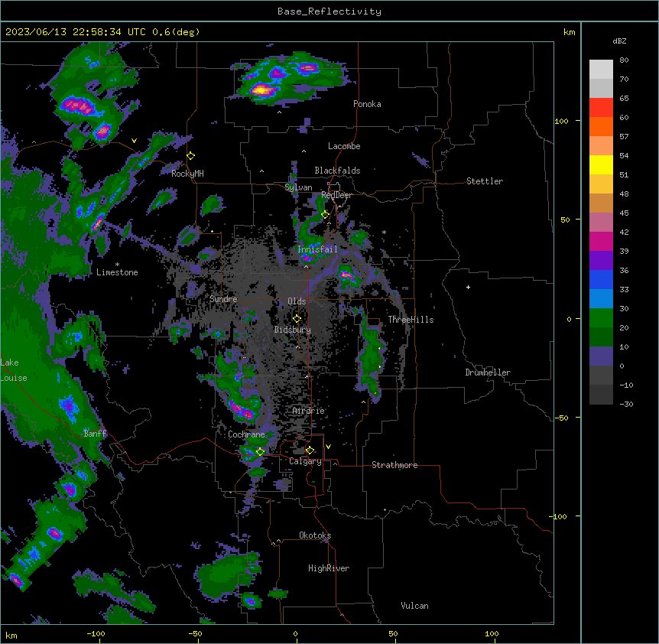Click the dBZ legend heading

click(619, 41)
